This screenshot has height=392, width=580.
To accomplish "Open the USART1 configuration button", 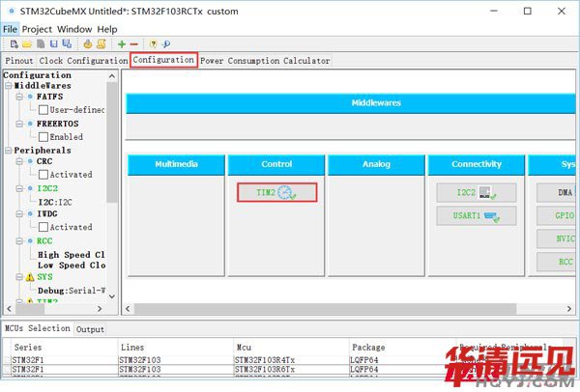I will click(x=476, y=215).
